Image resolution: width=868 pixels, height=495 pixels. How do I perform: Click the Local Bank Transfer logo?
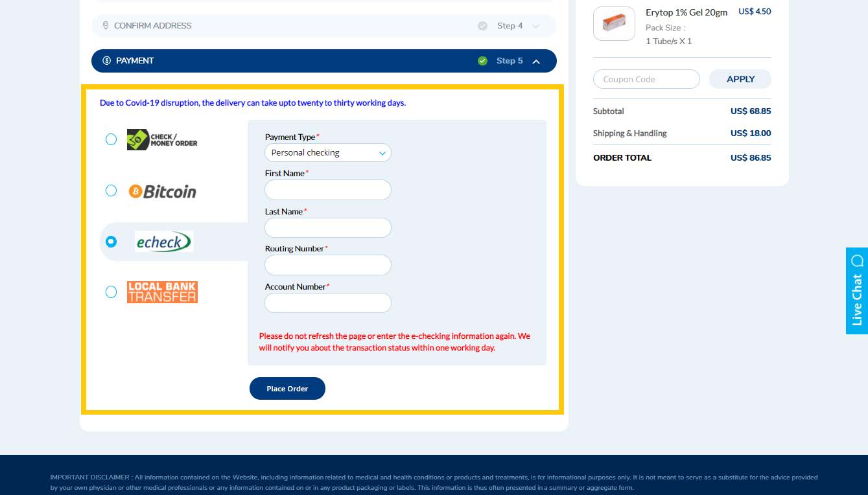click(162, 292)
